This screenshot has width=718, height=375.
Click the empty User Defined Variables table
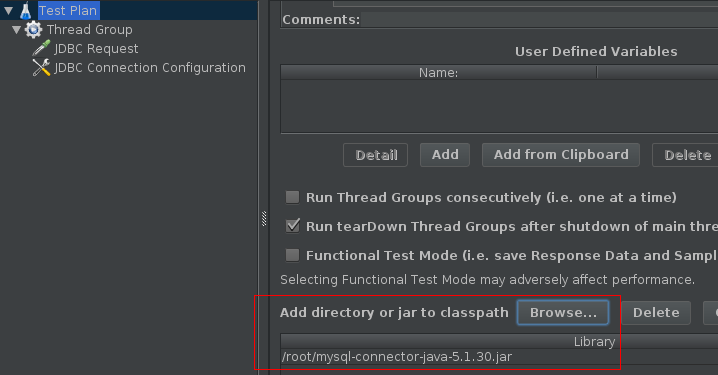click(x=499, y=106)
